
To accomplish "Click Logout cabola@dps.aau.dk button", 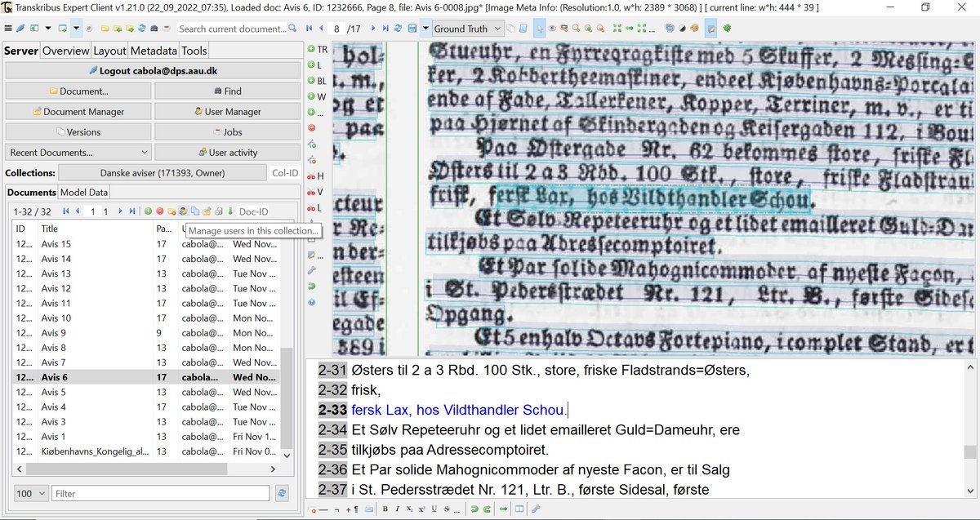I will point(151,70).
